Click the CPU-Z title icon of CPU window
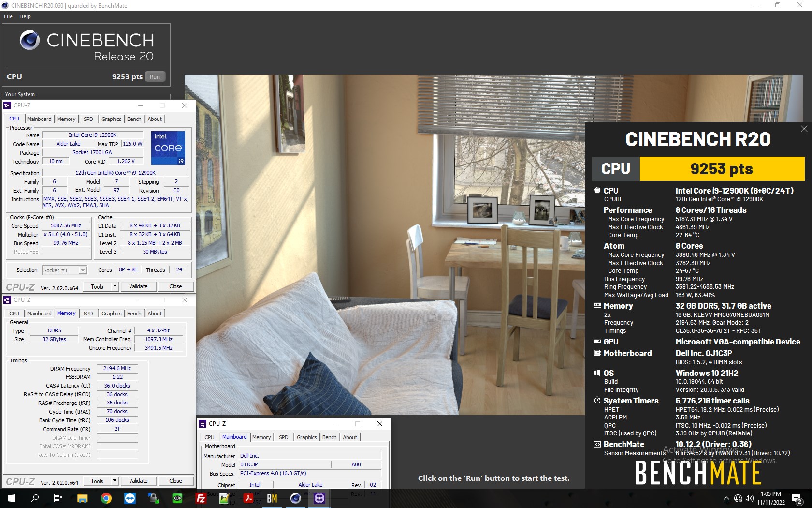The width and height of the screenshot is (812, 508). click(7, 105)
